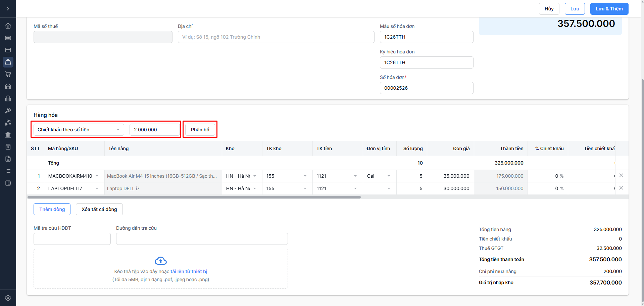
Task: Open the home icon in sidebar
Action: coord(8,26)
